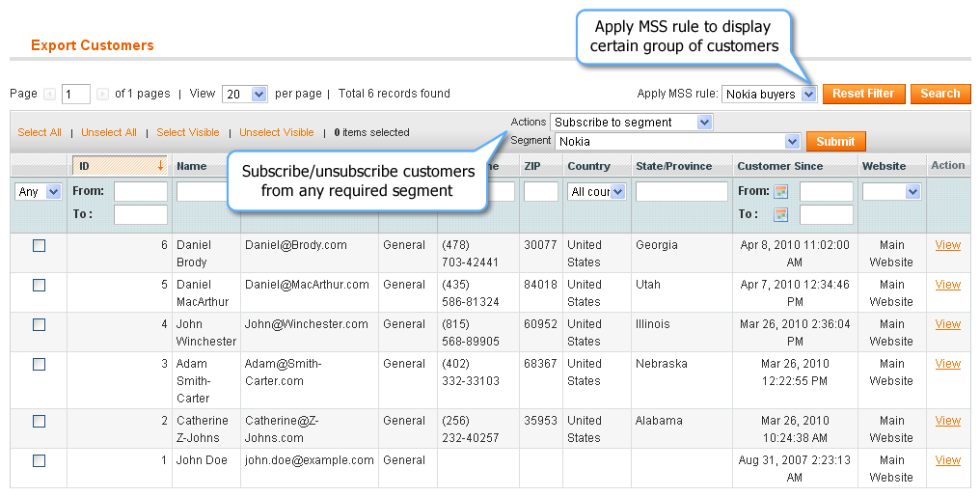This screenshot has height=497, width=980.
Task: Sort by ID column arrow
Action: tap(161, 166)
